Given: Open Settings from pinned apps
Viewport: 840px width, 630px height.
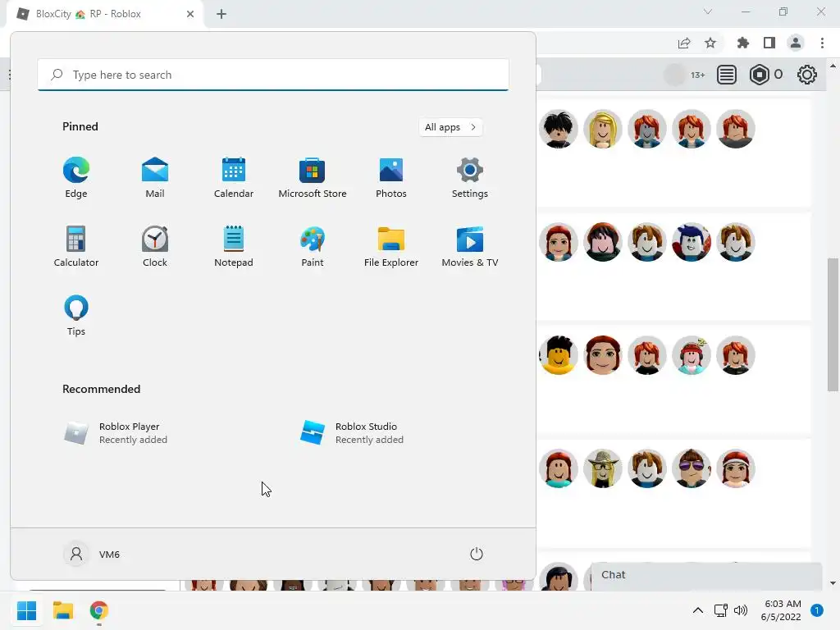Looking at the screenshot, I should click(x=470, y=178).
